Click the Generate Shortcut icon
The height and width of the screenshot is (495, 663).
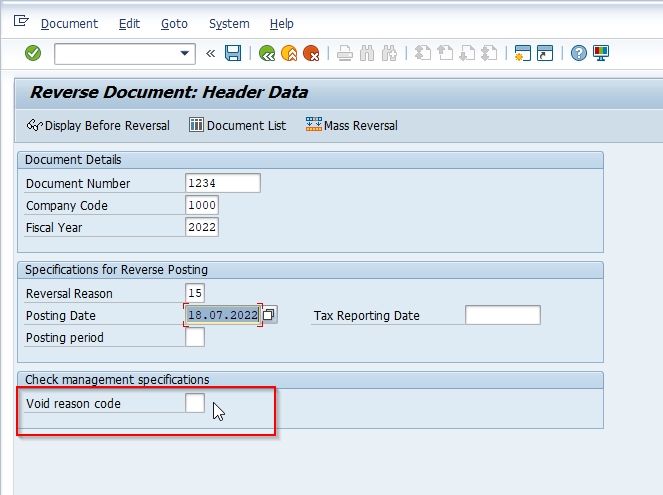click(x=545, y=53)
